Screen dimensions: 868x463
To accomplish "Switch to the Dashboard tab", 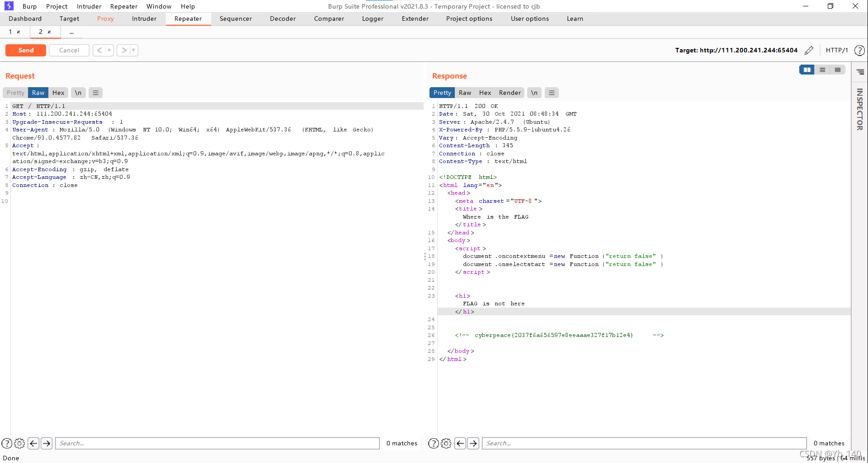I will (x=25, y=19).
